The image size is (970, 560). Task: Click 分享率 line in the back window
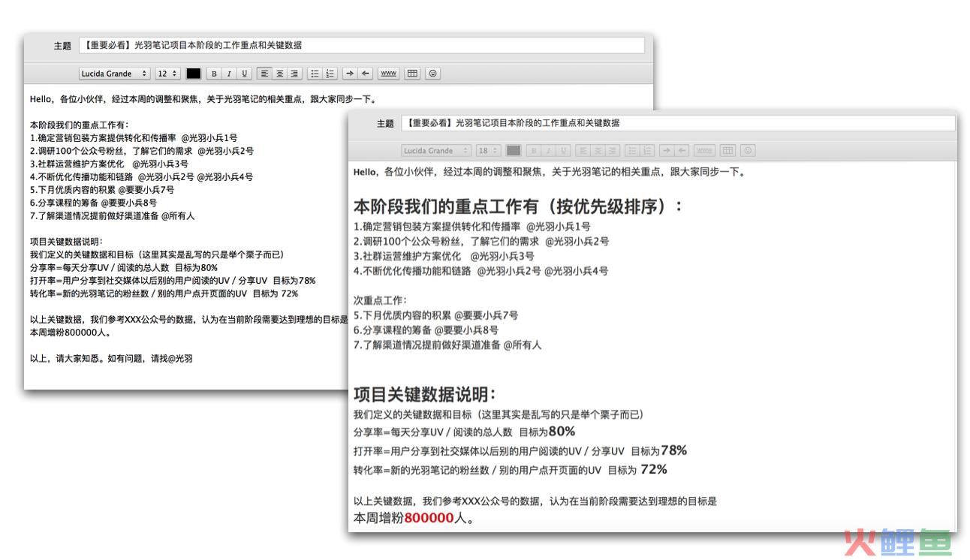click(124, 268)
